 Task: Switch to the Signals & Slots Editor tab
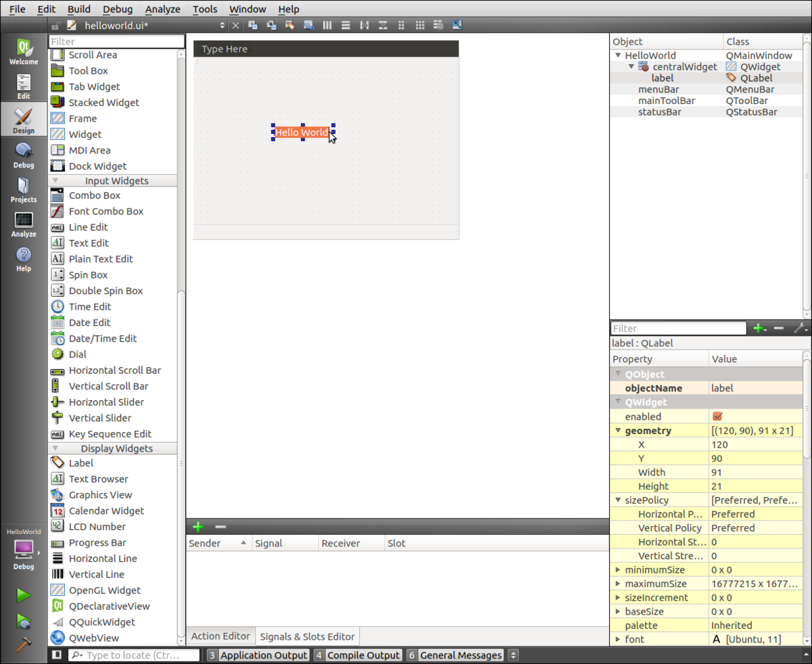(307, 636)
